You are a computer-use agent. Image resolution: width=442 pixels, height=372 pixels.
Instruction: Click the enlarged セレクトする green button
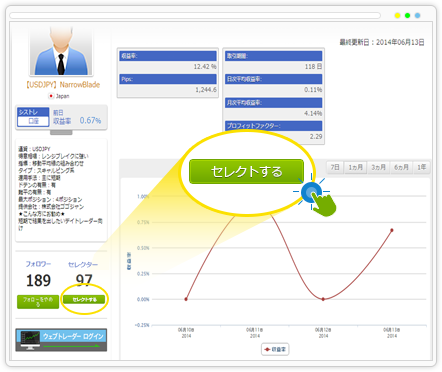pos(246,171)
